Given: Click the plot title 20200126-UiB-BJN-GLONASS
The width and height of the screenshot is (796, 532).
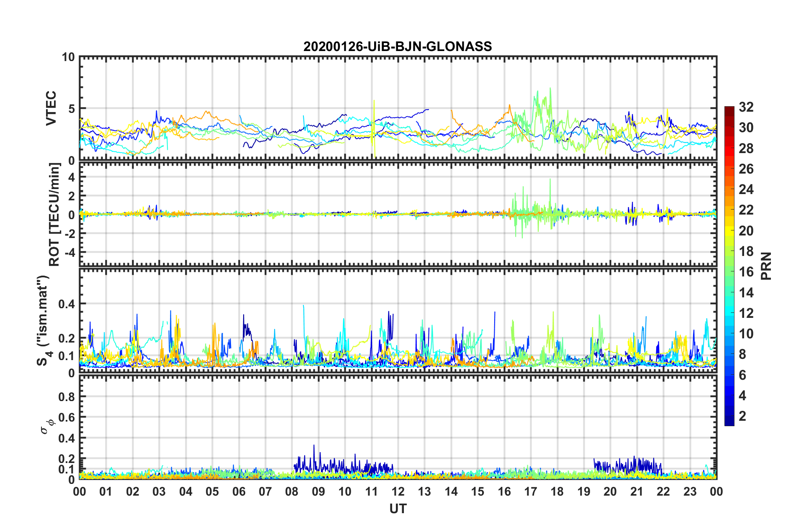Looking at the screenshot, I should [x=398, y=46].
